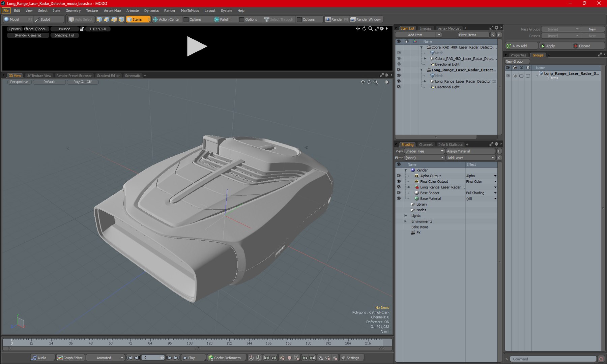The width and height of the screenshot is (607, 364).
Task: Toggle the Falloff Options checkbox
Action: 241,20
